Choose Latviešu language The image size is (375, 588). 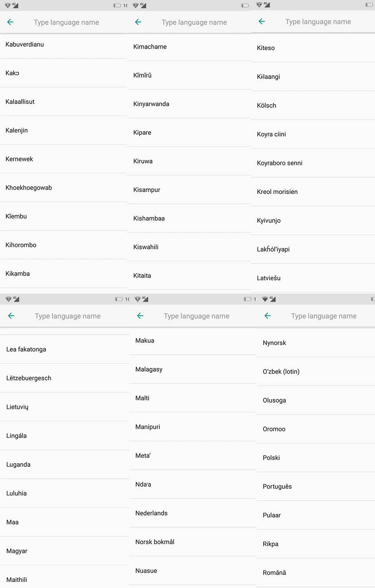point(313,278)
